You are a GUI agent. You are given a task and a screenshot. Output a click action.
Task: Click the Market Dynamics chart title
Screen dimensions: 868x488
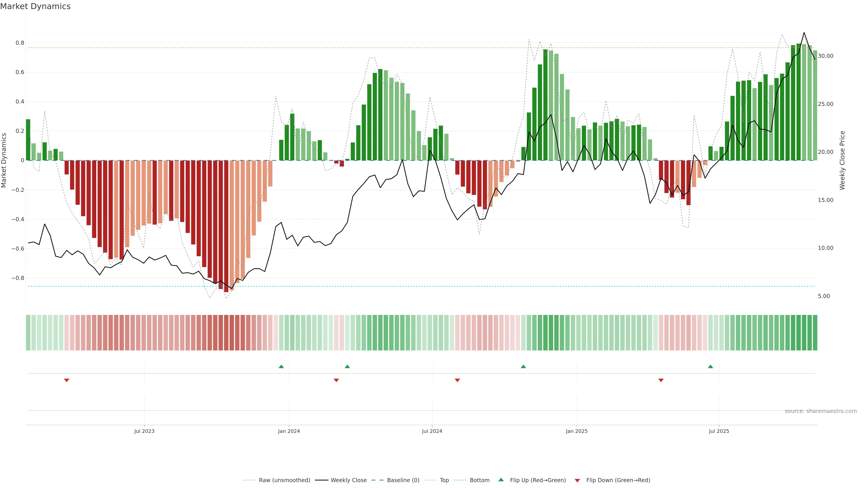pos(35,6)
